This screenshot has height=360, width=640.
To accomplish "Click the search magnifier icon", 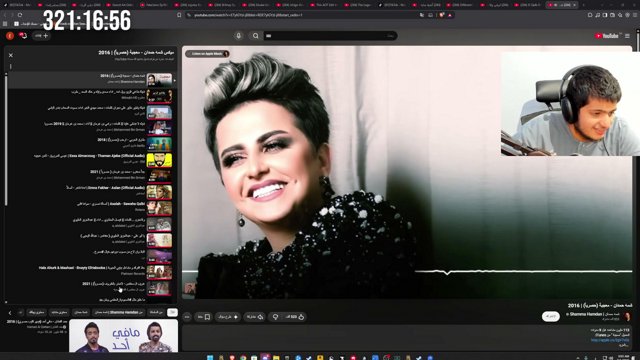I will (256, 36).
